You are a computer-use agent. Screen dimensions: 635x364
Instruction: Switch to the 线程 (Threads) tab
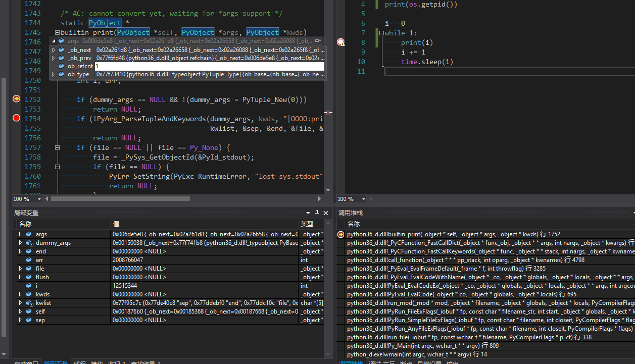79,362
